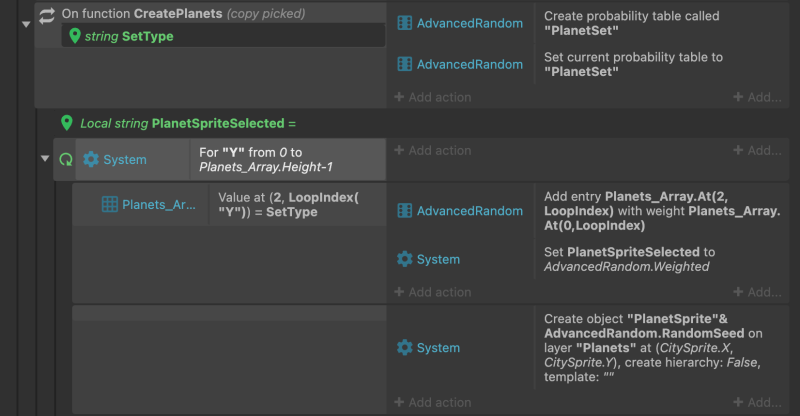Select the Value at (2, LoopIndex) = SetType condition
Viewport: 800px width, 416px height.
(x=288, y=205)
